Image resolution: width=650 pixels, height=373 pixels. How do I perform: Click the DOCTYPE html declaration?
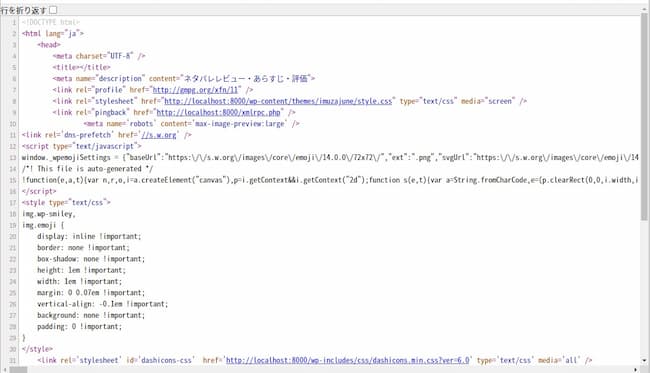pyautogui.click(x=51, y=22)
